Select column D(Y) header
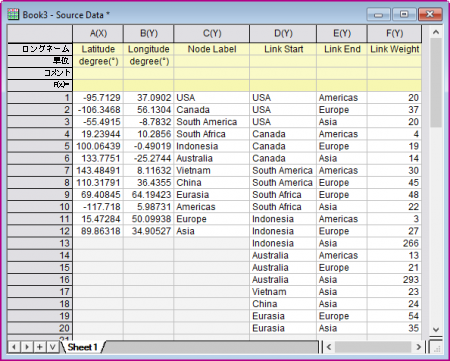The width and height of the screenshot is (450, 361). point(283,33)
